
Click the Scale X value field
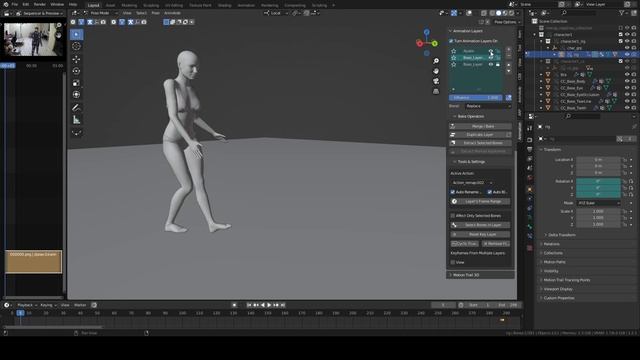coord(598,211)
